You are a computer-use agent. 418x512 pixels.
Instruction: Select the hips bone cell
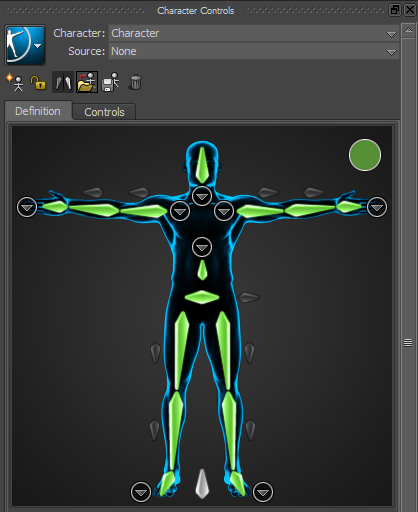[x=202, y=297]
